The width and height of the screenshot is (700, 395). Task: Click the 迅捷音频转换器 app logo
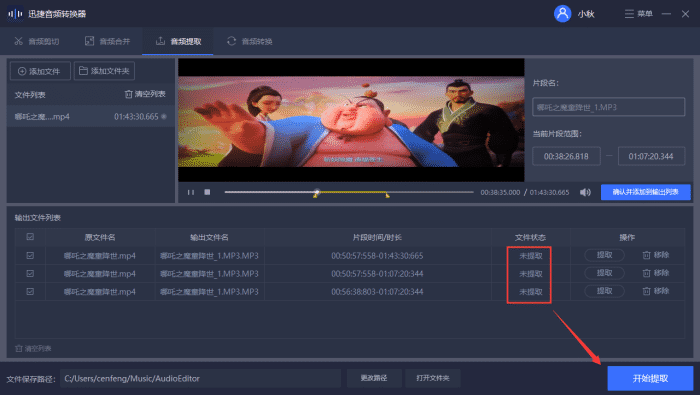point(15,14)
